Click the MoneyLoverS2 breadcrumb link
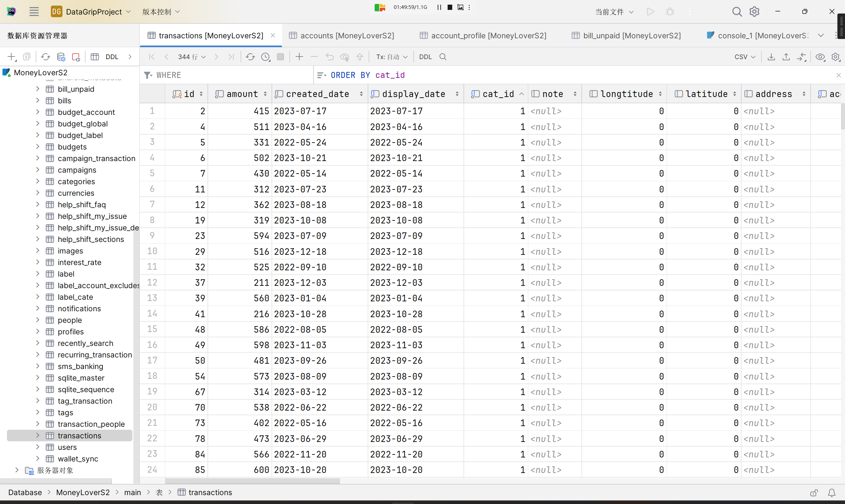The image size is (845, 504). [83, 492]
